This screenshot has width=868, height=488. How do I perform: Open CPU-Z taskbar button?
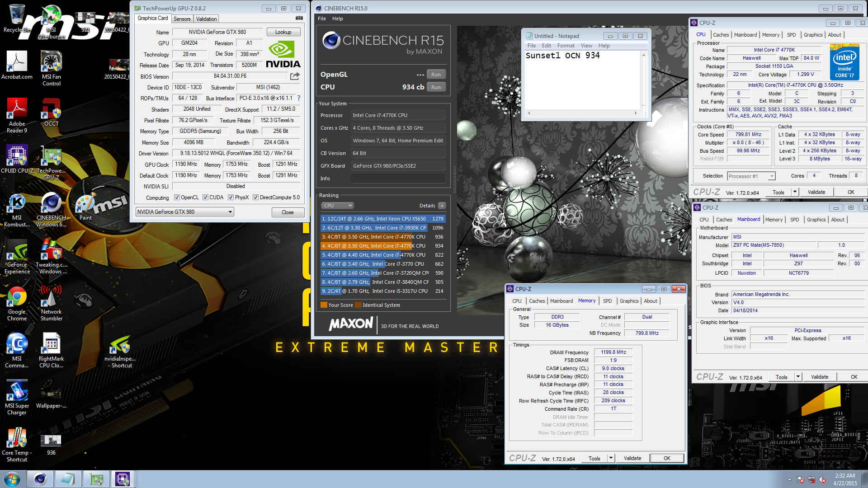click(x=123, y=479)
